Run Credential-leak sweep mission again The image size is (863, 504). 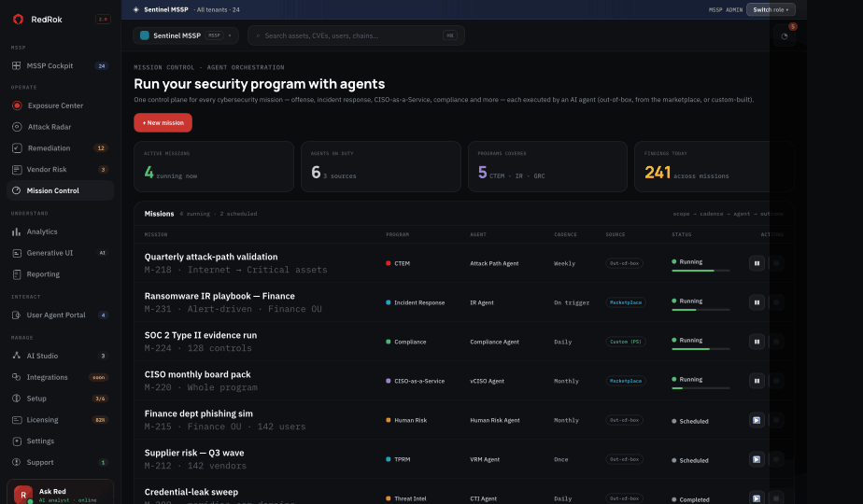pyautogui.click(x=757, y=498)
